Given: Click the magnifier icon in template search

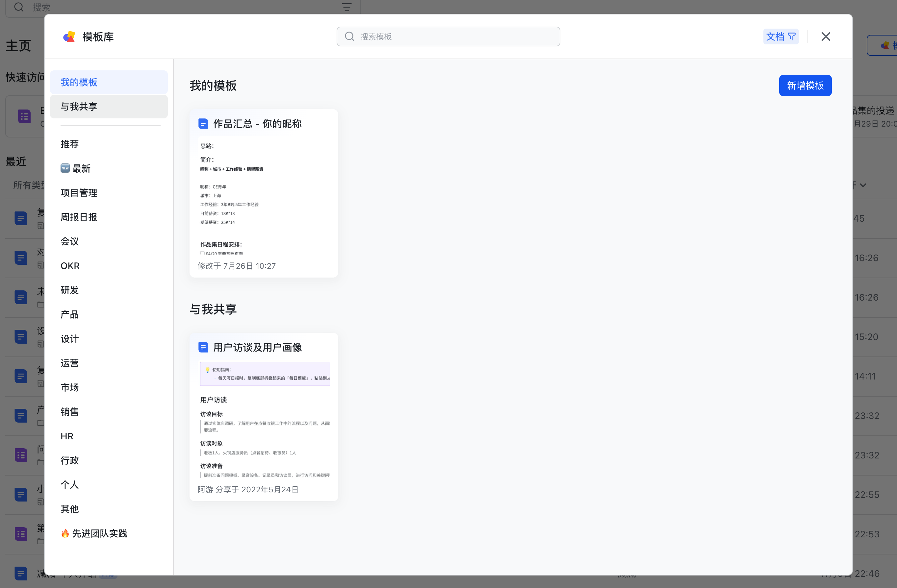Looking at the screenshot, I should click(349, 37).
